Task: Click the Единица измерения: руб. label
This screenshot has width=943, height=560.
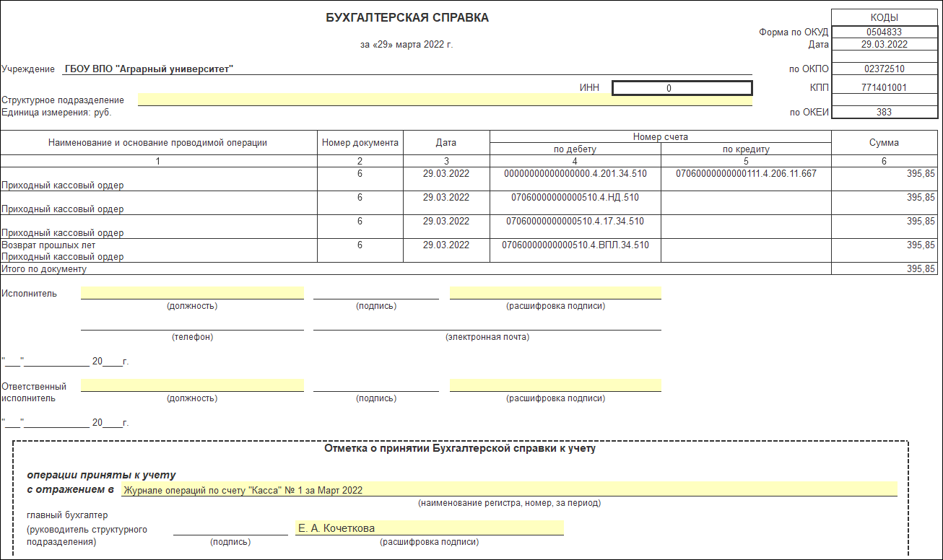Action: (57, 113)
